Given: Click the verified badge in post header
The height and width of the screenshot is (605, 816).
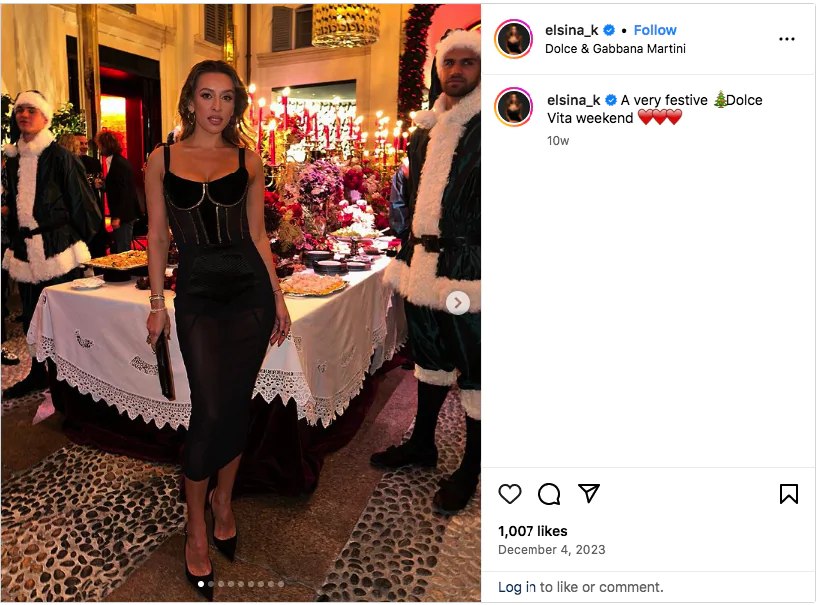Looking at the screenshot, I should pos(609,30).
